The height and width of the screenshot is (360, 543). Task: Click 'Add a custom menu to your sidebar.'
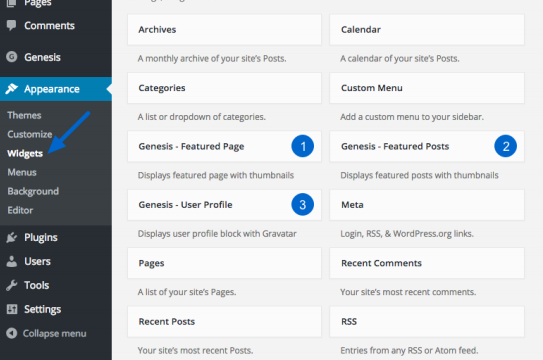(x=412, y=117)
